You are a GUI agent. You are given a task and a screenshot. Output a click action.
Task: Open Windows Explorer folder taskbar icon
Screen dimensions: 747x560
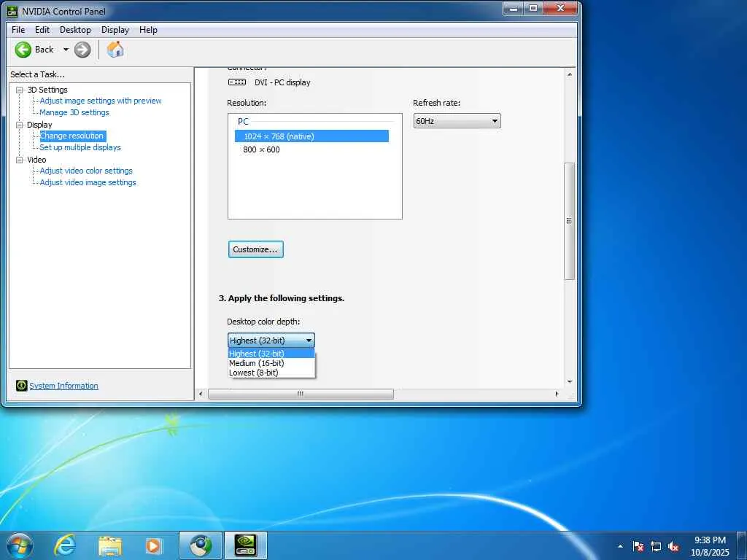110,546
